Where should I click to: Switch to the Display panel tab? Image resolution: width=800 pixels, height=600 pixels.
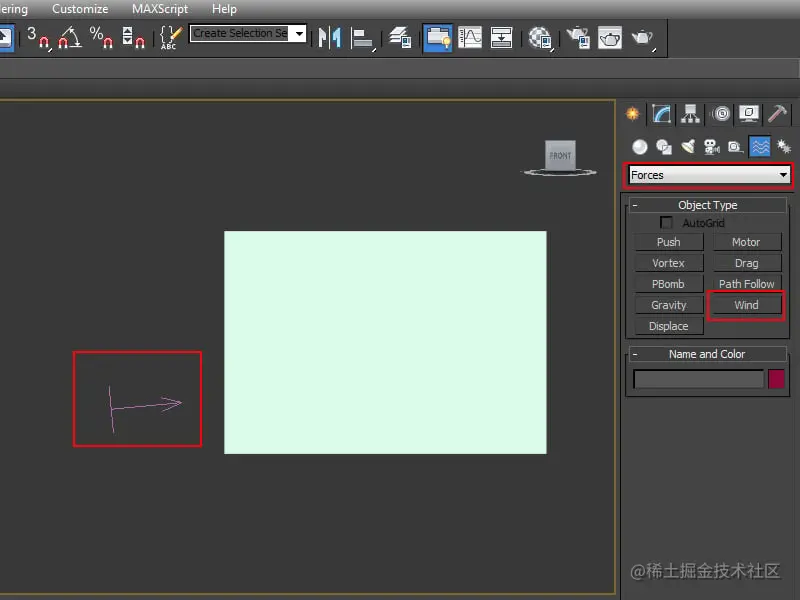pyautogui.click(x=748, y=113)
